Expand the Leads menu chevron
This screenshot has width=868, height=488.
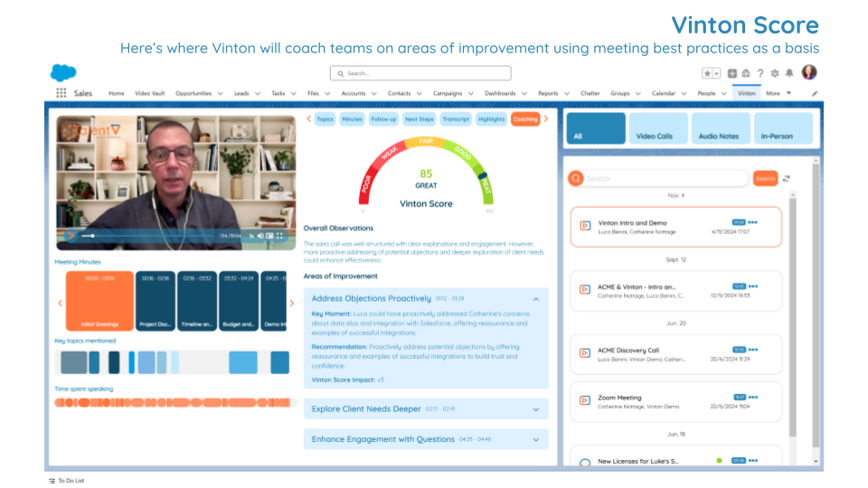point(258,93)
